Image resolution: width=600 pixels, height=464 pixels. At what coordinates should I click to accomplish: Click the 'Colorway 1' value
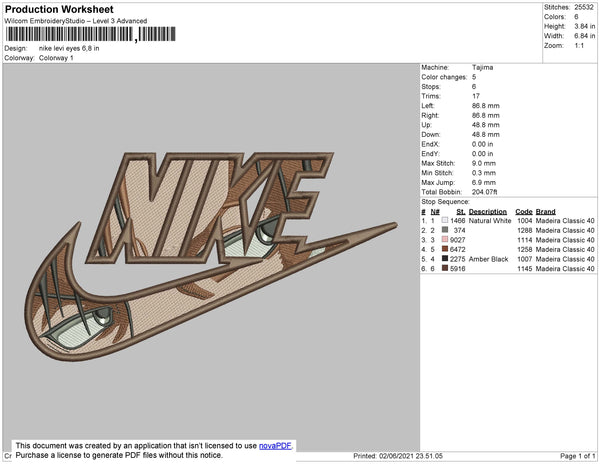click(56, 58)
